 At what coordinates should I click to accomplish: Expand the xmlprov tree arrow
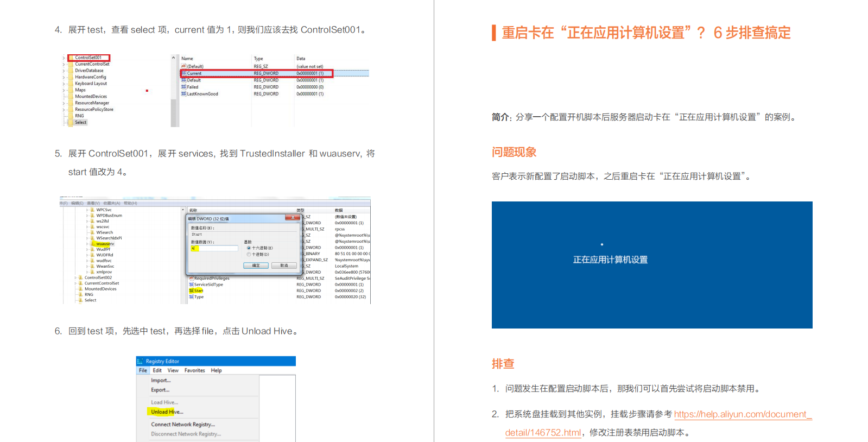click(x=87, y=272)
